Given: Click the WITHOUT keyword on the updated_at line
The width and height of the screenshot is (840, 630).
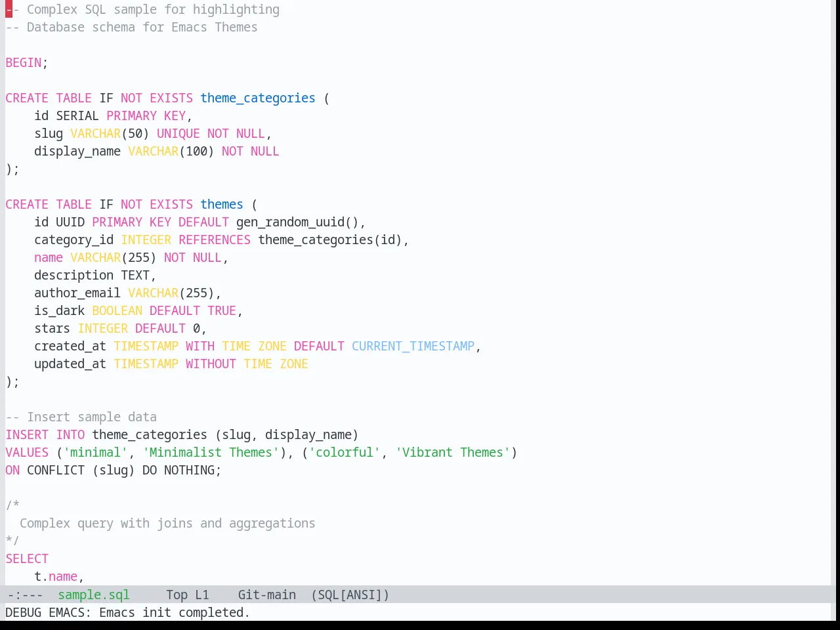Looking at the screenshot, I should coord(211,364).
